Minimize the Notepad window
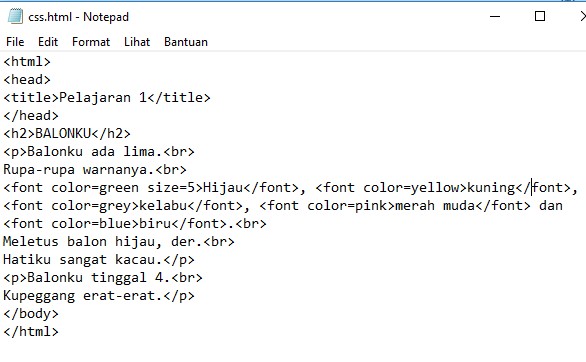586x362 pixels. pos(495,16)
